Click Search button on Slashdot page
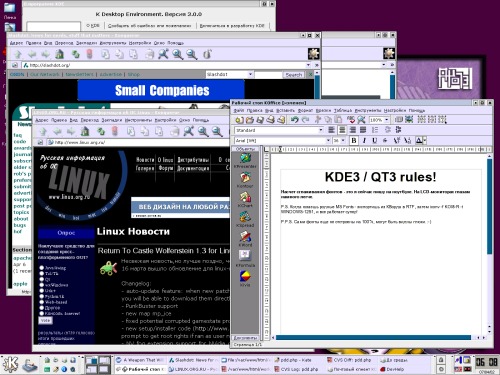This screenshot has width=500, height=375. pos(294,75)
